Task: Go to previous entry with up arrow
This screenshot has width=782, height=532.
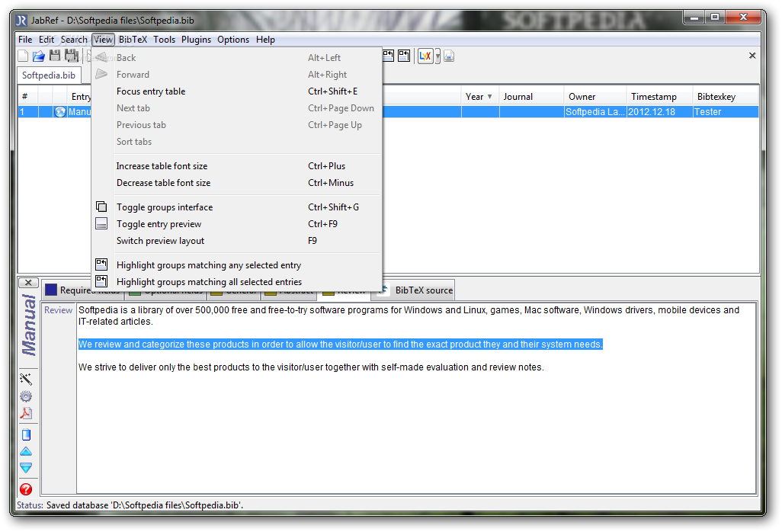Action: (26, 452)
